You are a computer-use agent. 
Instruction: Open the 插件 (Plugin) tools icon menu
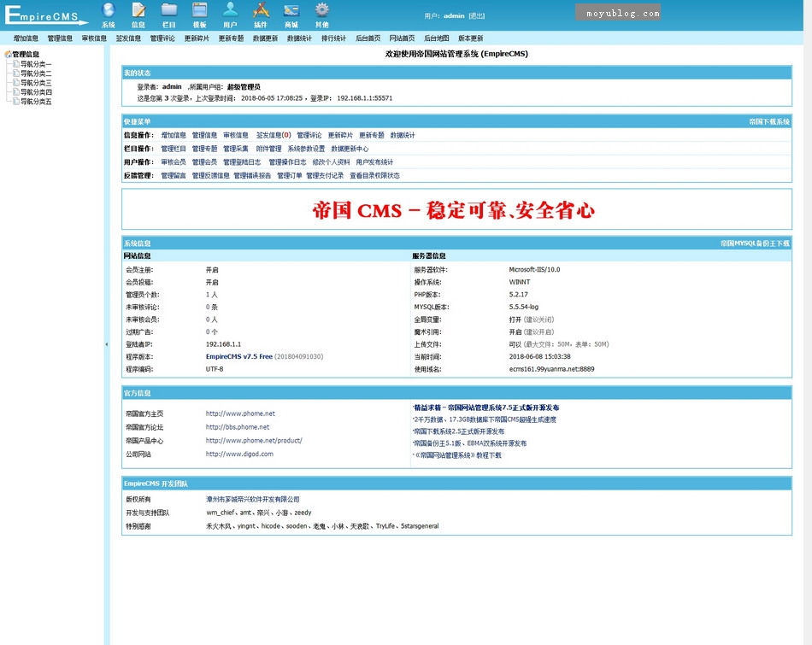tap(261, 15)
